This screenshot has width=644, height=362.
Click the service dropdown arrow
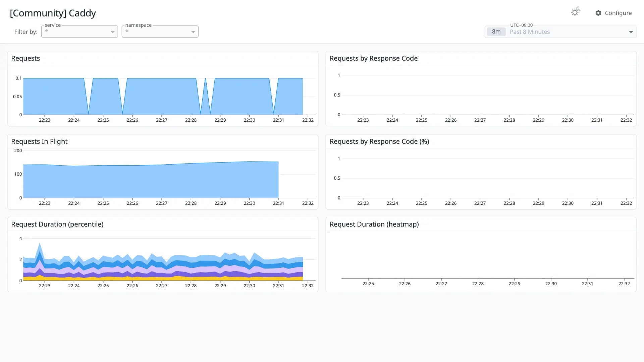pos(113,32)
